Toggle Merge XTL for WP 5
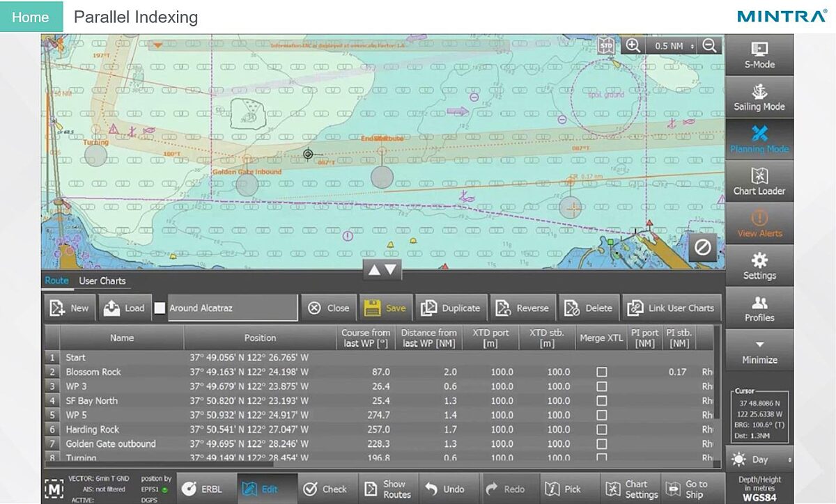This screenshot has height=504, width=836. coord(601,415)
